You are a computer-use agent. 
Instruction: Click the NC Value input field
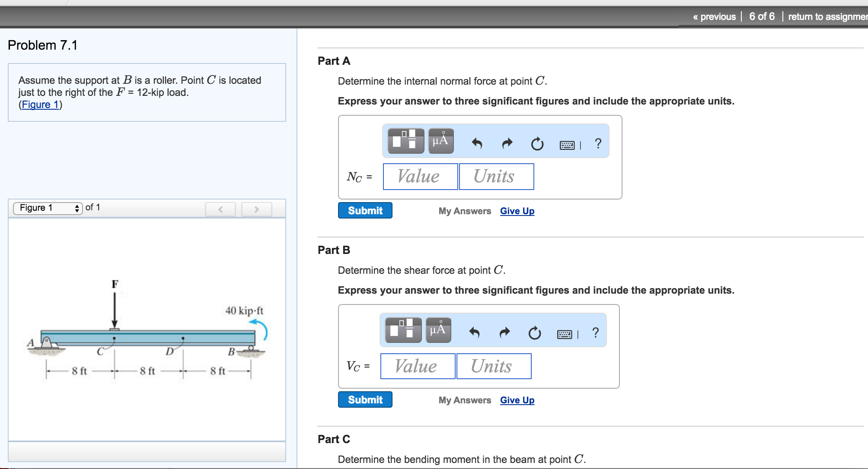coord(420,177)
